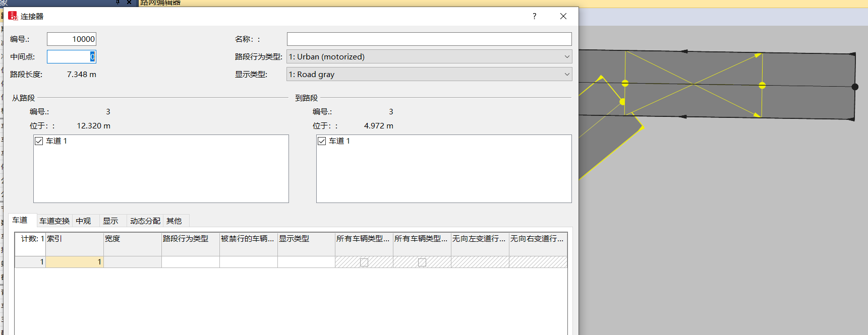This screenshot has width=868, height=335.
Task: Click the 被禁行的车辆 column header
Action: pos(249,244)
